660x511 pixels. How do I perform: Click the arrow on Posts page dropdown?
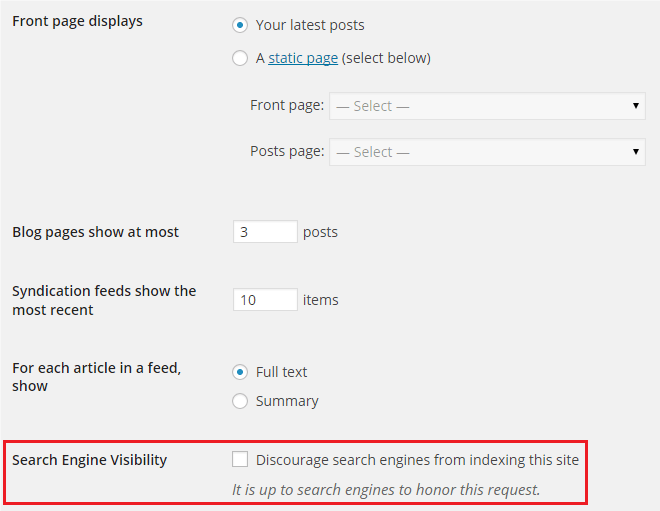coord(636,152)
